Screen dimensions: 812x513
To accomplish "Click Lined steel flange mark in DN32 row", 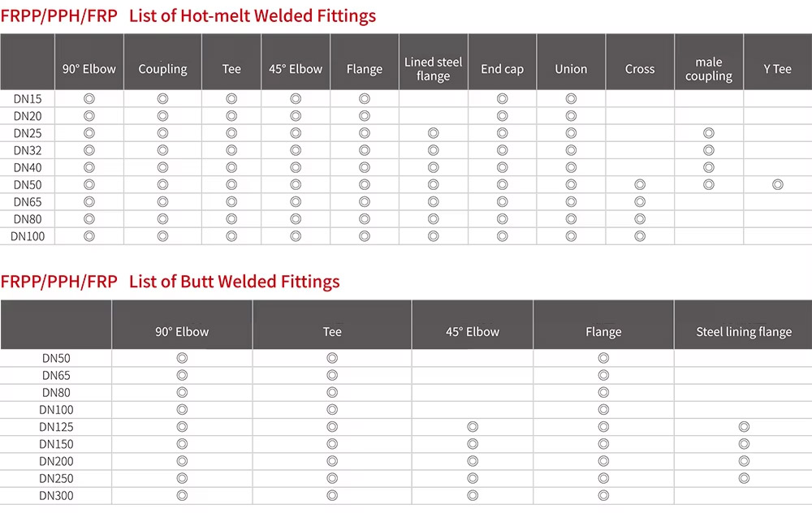I will (x=433, y=150).
